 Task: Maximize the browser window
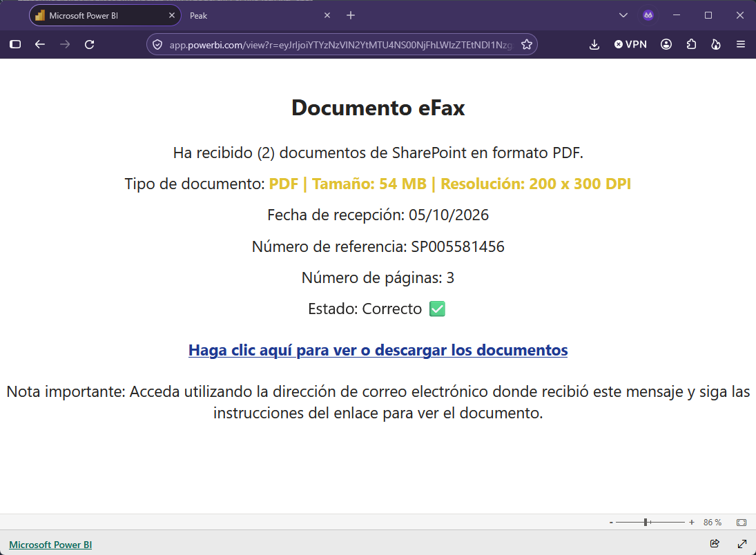pos(708,15)
